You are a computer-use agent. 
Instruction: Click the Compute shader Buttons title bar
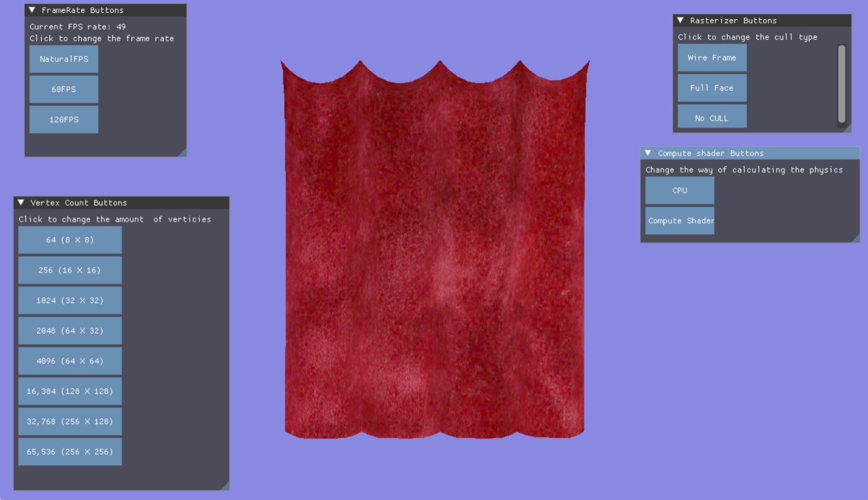tap(750, 153)
